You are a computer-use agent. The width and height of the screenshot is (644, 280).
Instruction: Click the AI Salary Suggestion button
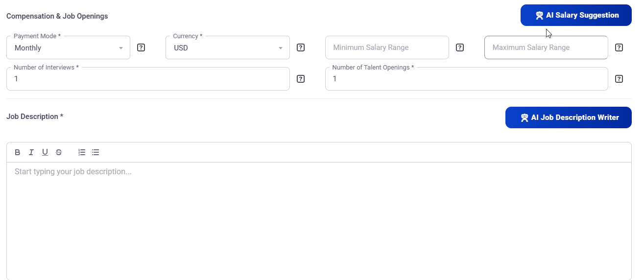(576, 15)
